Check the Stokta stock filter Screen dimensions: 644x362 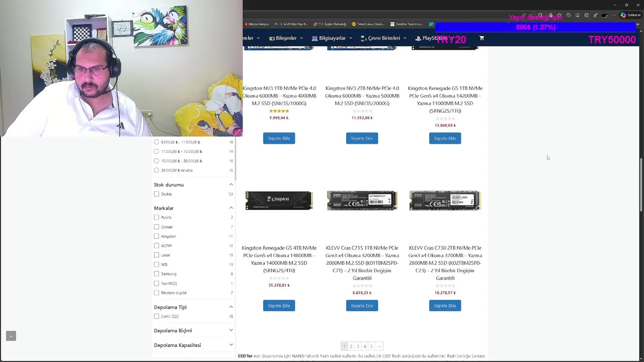[x=156, y=194]
